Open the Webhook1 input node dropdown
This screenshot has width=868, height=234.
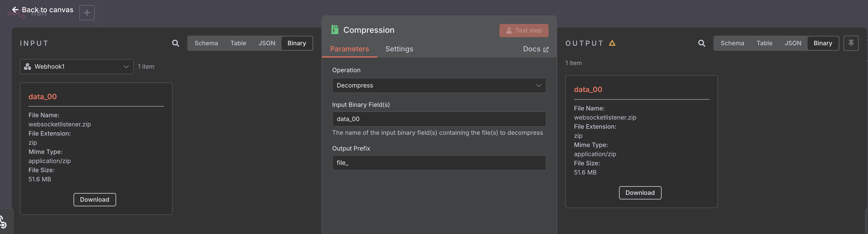(x=77, y=67)
